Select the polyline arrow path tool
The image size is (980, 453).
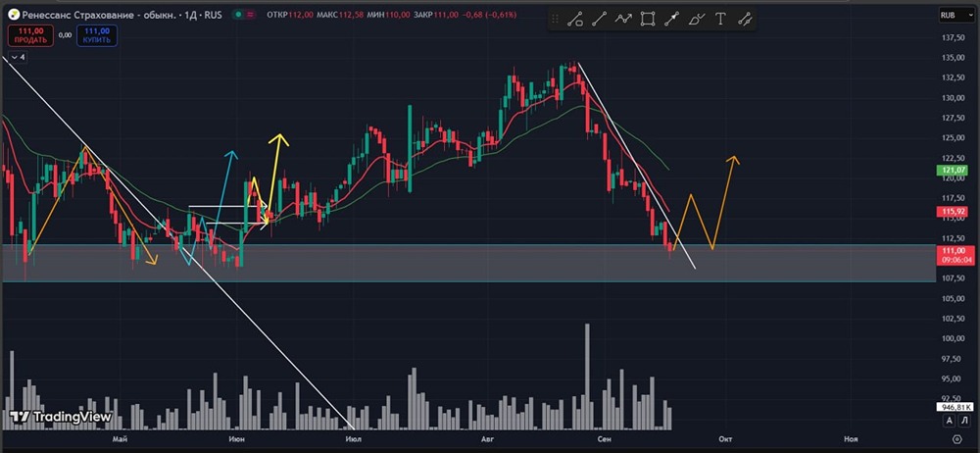[623, 20]
